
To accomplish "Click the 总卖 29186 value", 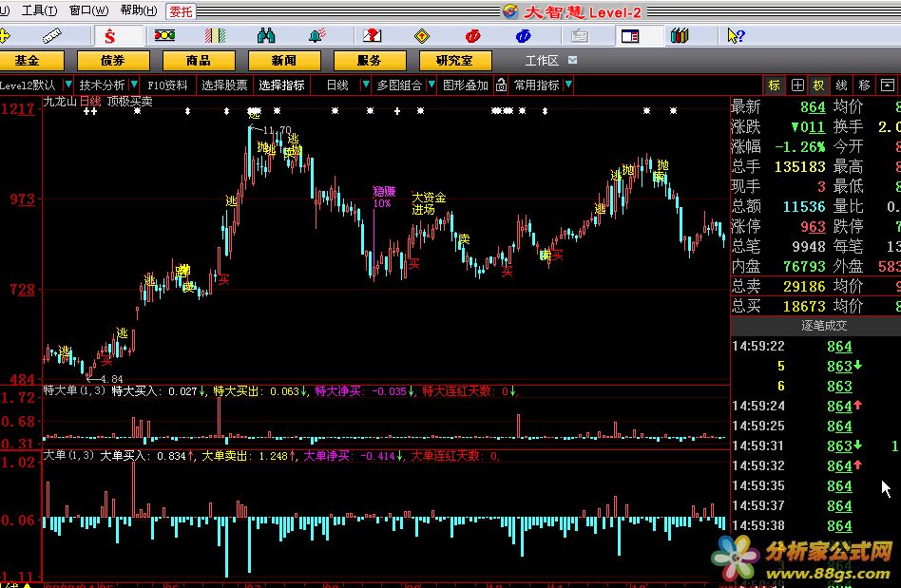I will tap(804, 287).
